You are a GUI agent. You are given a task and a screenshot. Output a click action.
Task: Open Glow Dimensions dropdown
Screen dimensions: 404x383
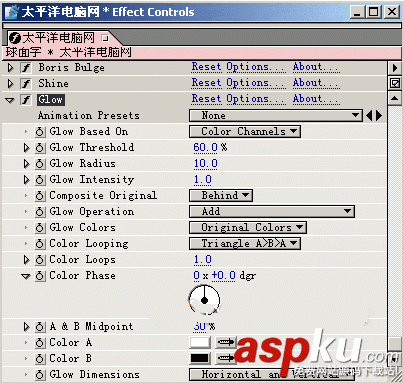pyautogui.click(x=272, y=375)
